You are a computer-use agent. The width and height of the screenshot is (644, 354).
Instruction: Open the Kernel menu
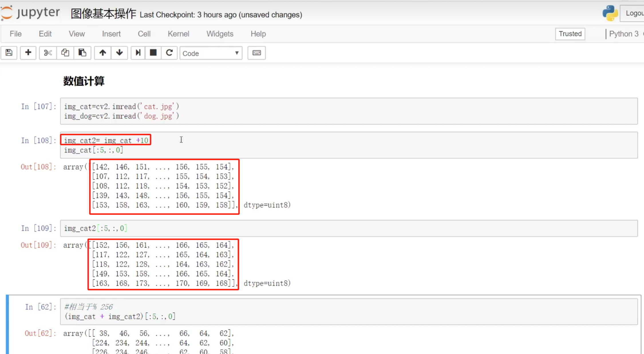coord(178,34)
